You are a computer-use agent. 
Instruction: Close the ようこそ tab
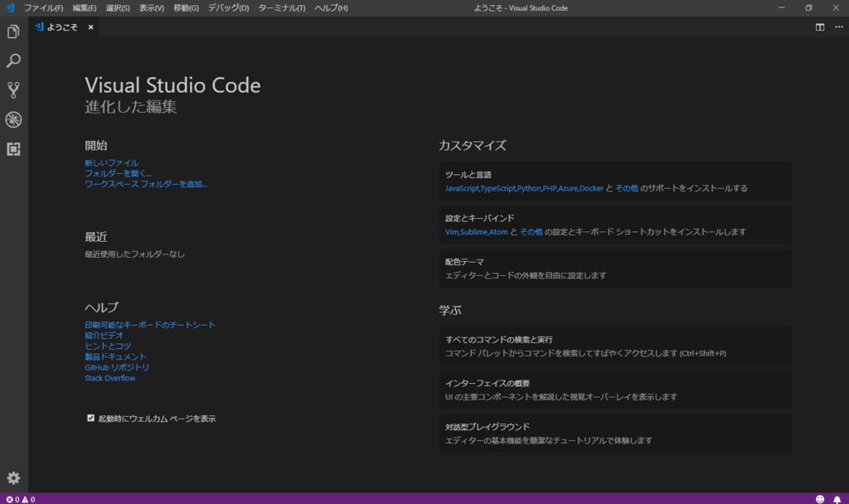(x=90, y=27)
